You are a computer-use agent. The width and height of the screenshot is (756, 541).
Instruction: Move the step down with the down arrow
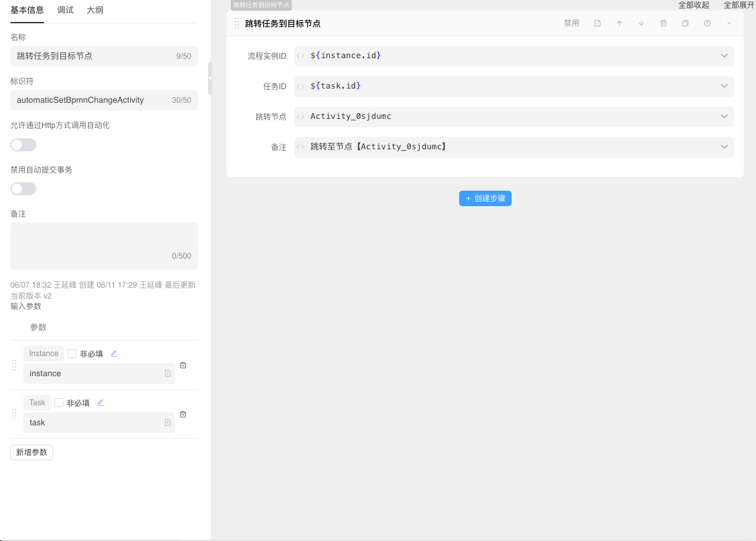[x=642, y=23]
